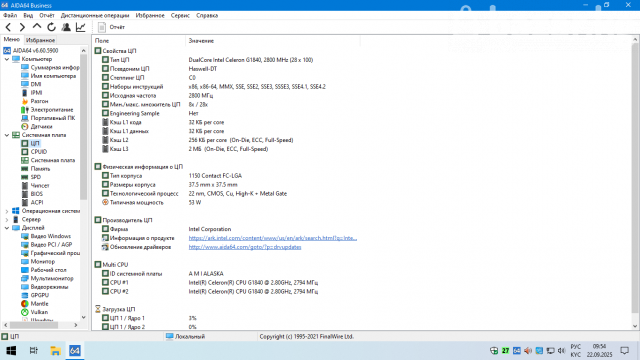Select the Монитор tree item
Image resolution: width=640 pixels, height=360 pixels.
[38, 262]
